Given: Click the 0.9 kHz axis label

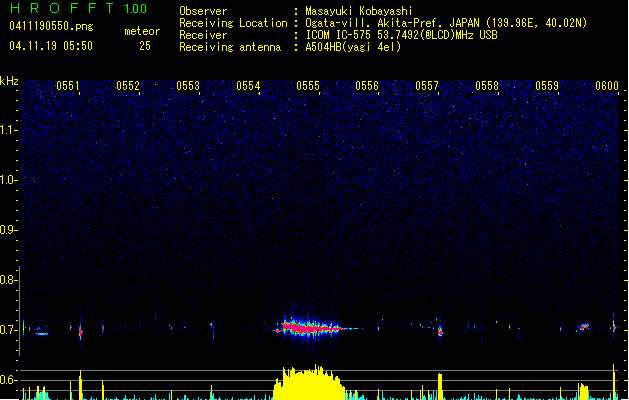Looking at the screenshot, I should (9, 230).
